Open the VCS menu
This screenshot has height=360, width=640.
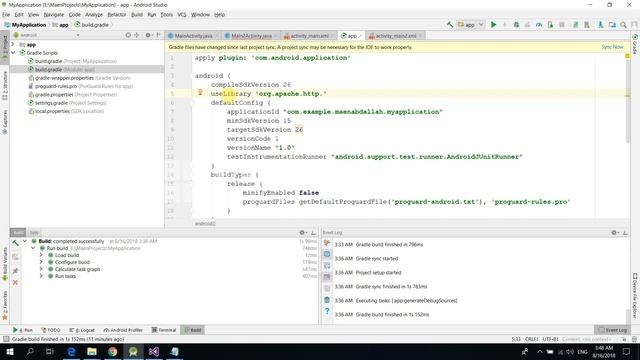[x=182, y=15]
